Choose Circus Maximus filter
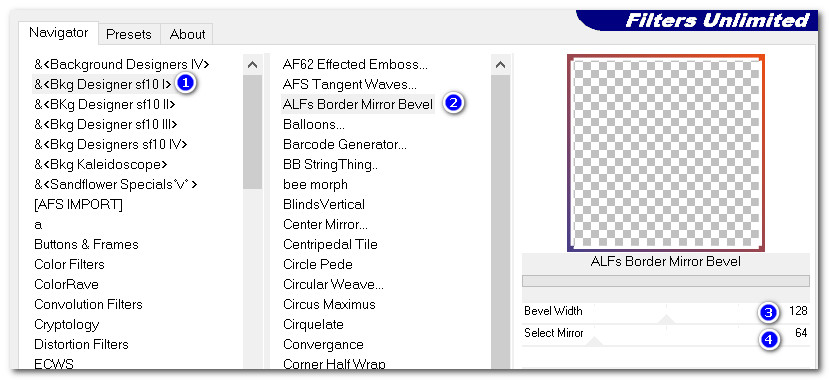Viewport: 829px width, 380px height. pyautogui.click(x=329, y=305)
